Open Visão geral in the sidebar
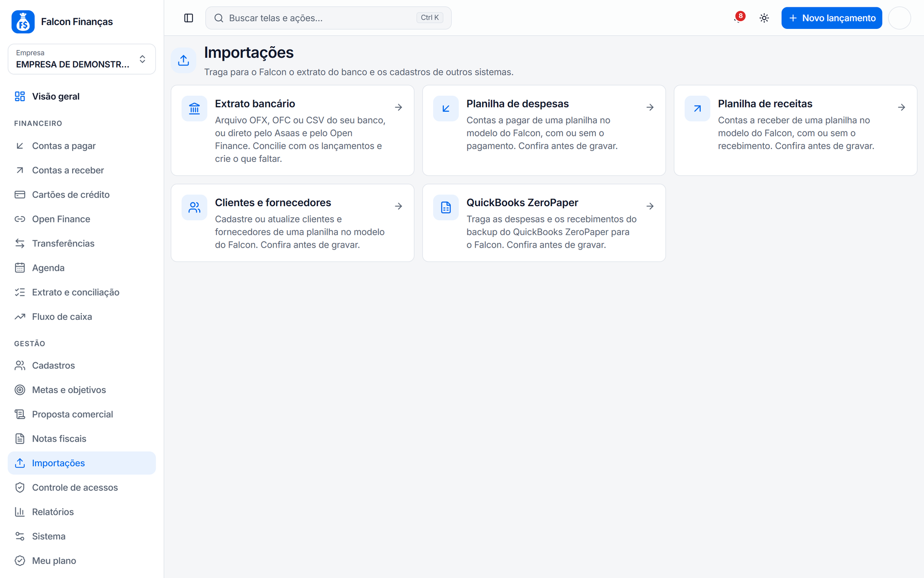Screen dimensions: 924x578 coord(82,96)
